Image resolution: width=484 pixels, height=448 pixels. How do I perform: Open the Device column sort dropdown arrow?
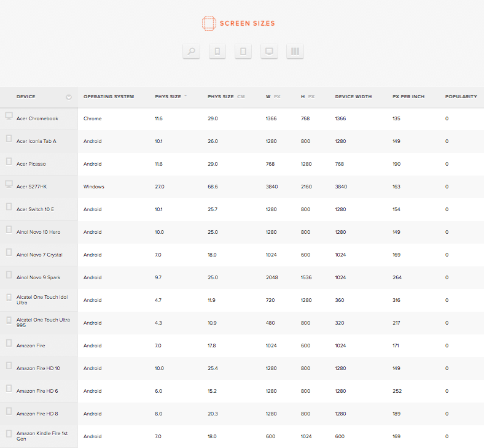pyautogui.click(x=69, y=98)
